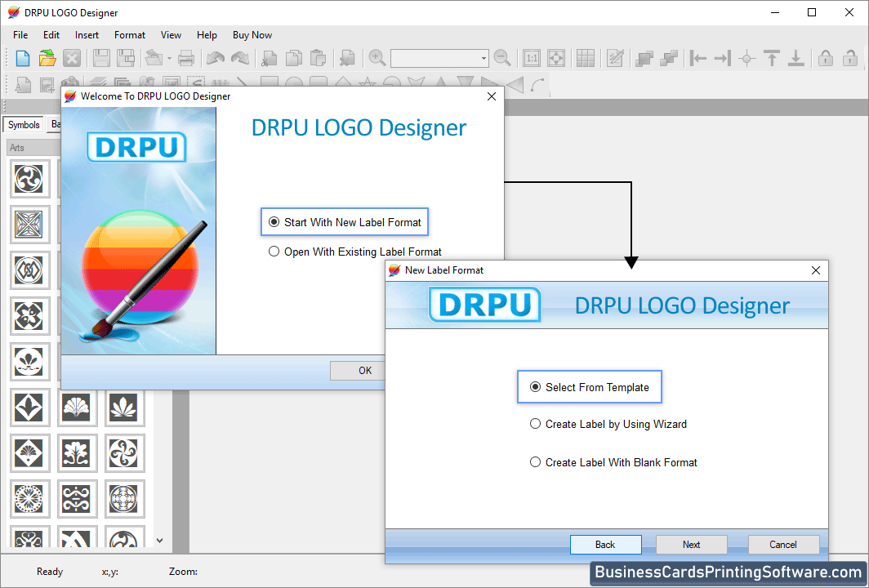Click the Bring to front icon
The image size is (869, 588).
644,58
